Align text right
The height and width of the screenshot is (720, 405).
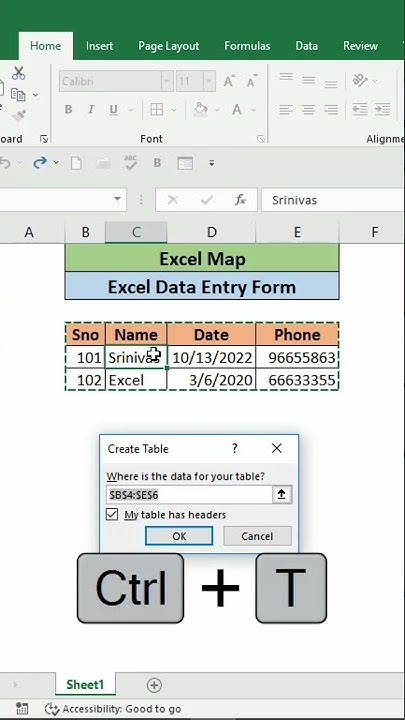pyautogui.click(x=331, y=109)
